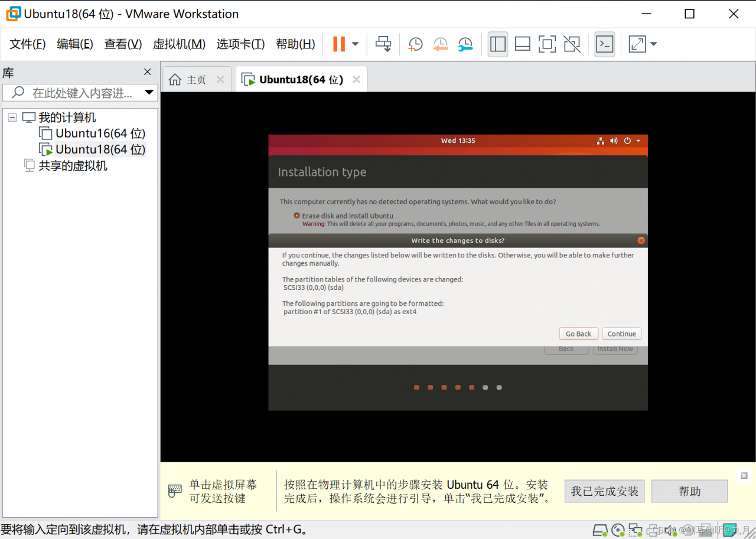Click the sound card status bar icon
Screen dimensions: 756x539
click(x=671, y=530)
